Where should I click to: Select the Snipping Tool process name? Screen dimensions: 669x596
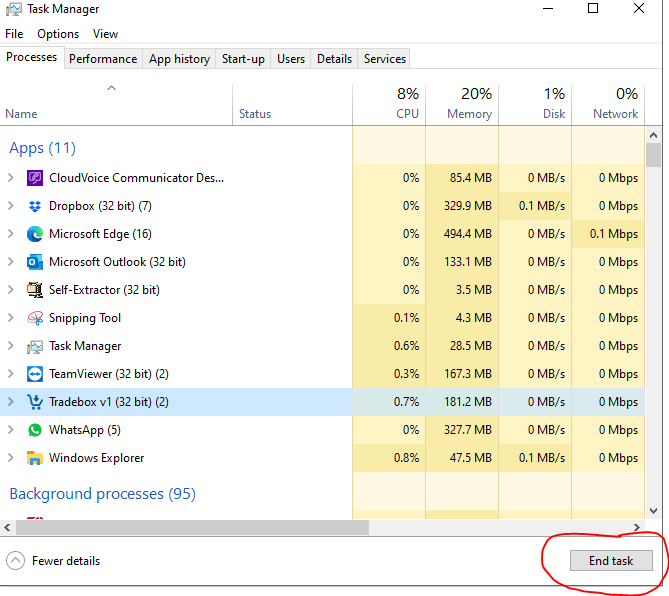[85, 318]
